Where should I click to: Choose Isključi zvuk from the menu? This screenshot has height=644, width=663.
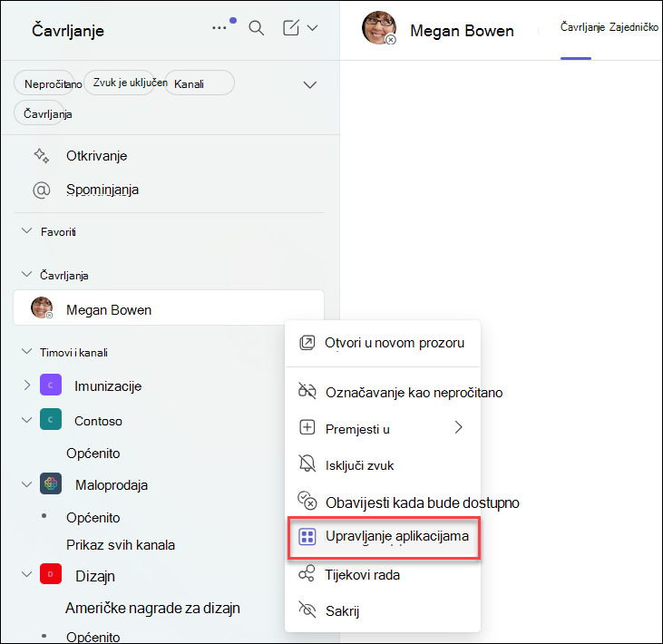pos(383,465)
